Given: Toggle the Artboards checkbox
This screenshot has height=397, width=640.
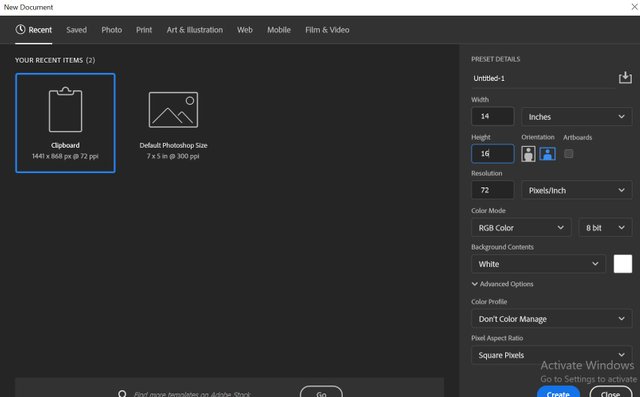Looking at the screenshot, I should [568, 154].
